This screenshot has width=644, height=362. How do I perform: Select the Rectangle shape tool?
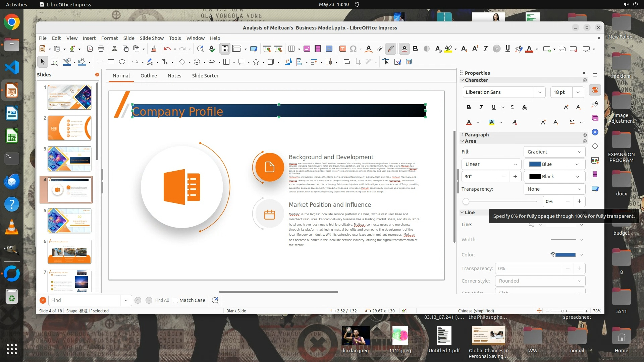[111, 62]
